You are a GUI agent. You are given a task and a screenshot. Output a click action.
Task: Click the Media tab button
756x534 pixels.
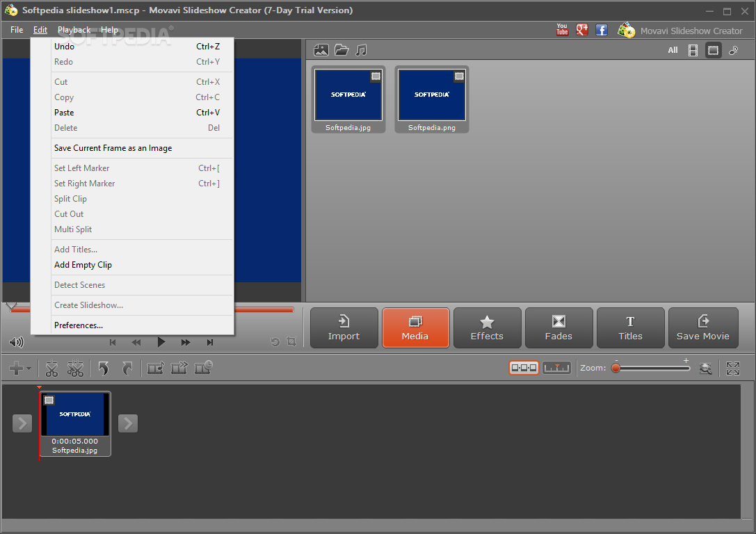click(415, 327)
